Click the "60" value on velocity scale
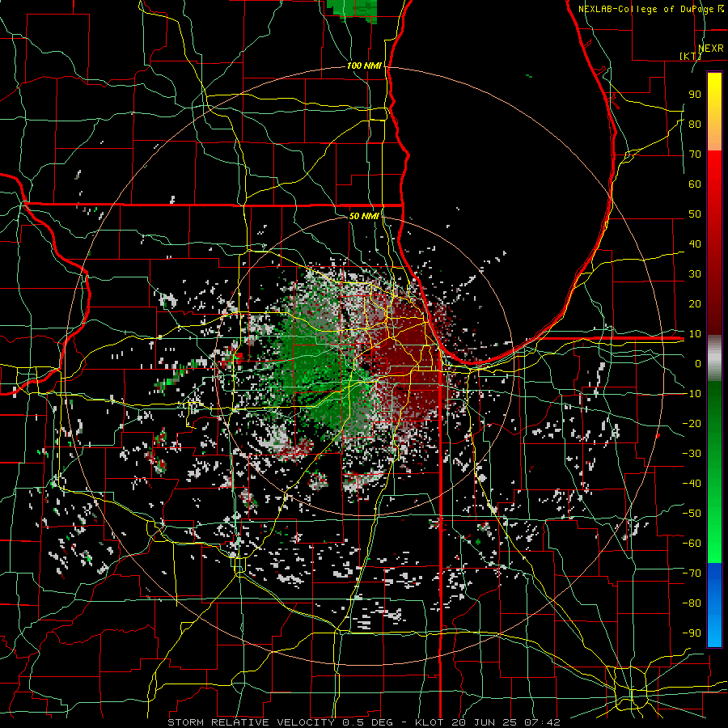728x728 pixels. [x=695, y=184]
